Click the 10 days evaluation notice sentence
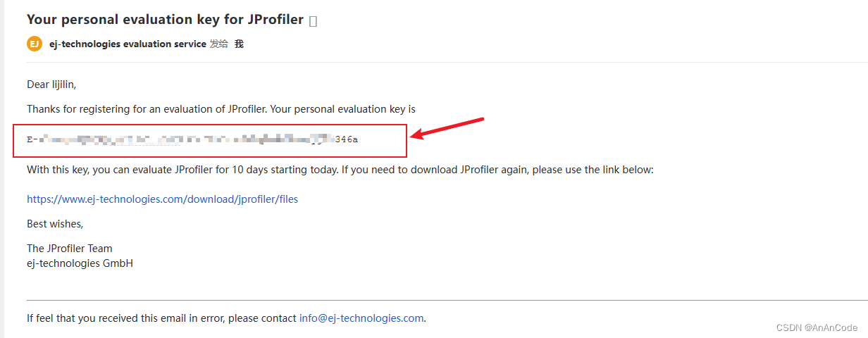This screenshot has height=338, width=868. 340,170
